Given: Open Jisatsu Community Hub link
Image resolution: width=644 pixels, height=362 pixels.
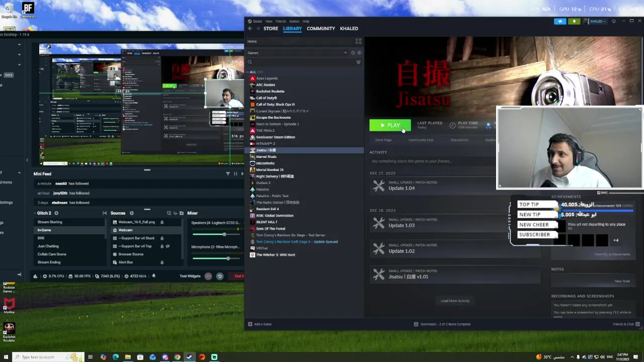Looking at the screenshot, I should pos(421,140).
